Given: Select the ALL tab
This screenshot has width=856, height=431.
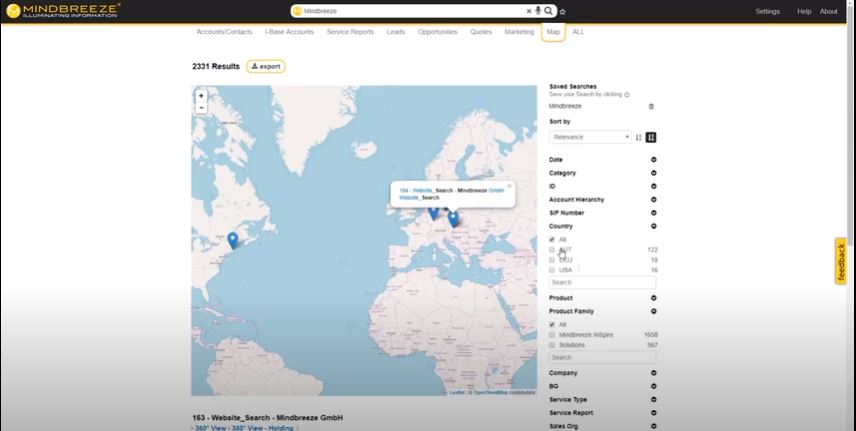Looking at the screenshot, I should (578, 32).
